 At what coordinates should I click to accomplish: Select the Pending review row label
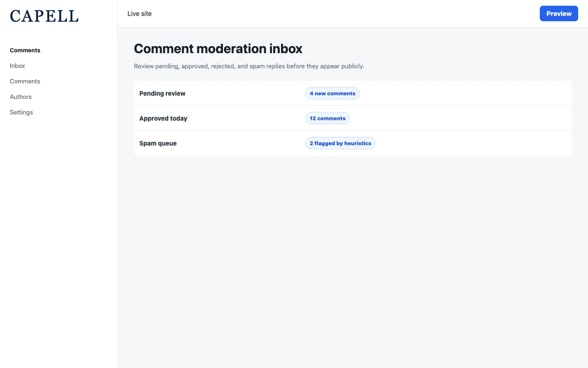(x=162, y=93)
